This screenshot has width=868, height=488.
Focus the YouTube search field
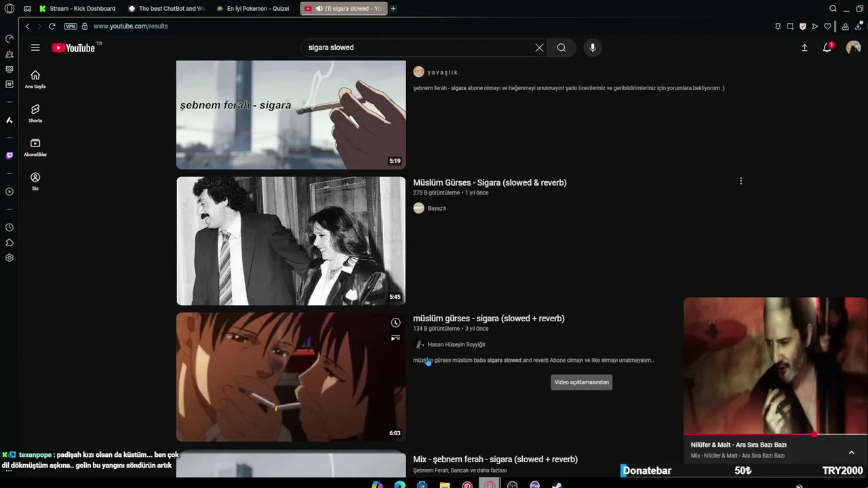click(417, 47)
